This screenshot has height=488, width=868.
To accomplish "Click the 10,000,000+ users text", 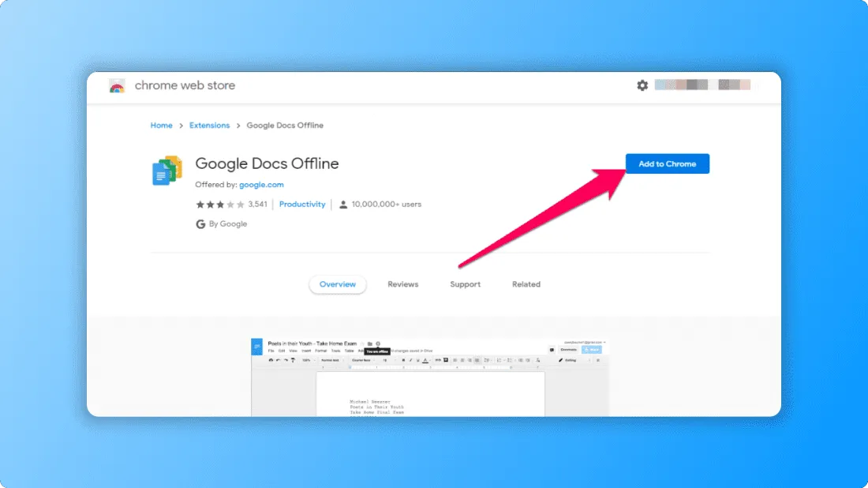I will [x=387, y=205].
